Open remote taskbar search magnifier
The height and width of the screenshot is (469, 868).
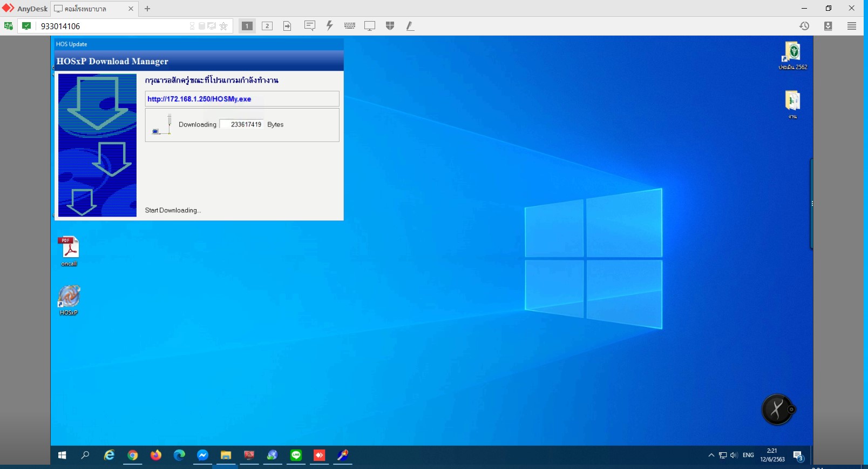click(x=85, y=455)
